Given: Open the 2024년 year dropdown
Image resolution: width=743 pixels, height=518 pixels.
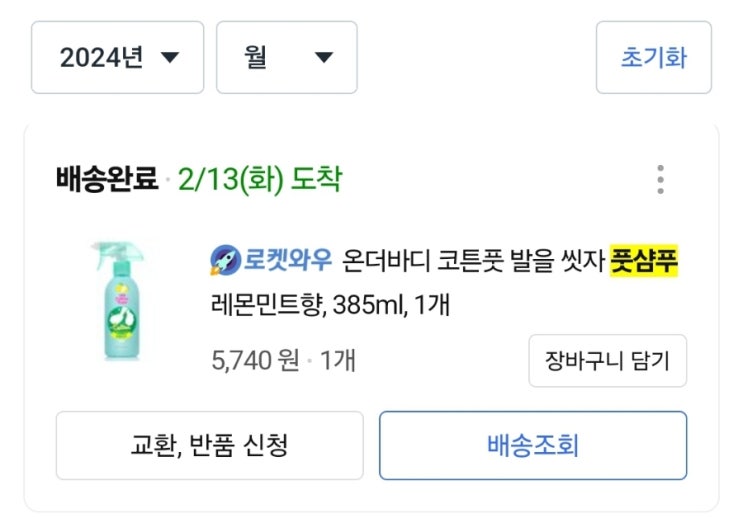Looking at the screenshot, I should tap(117, 58).
